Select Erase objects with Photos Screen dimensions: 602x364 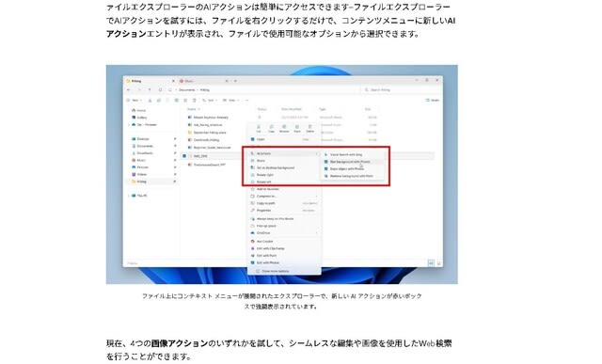(x=352, y=168)
